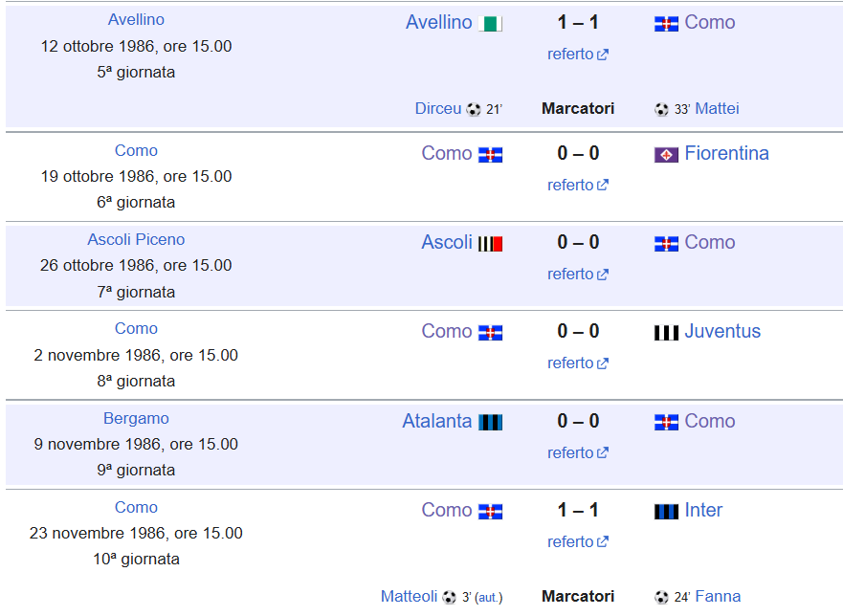This screenshot has width=843, height=616.
Task: Open the Matteoli player link
Action: point(410,596)
